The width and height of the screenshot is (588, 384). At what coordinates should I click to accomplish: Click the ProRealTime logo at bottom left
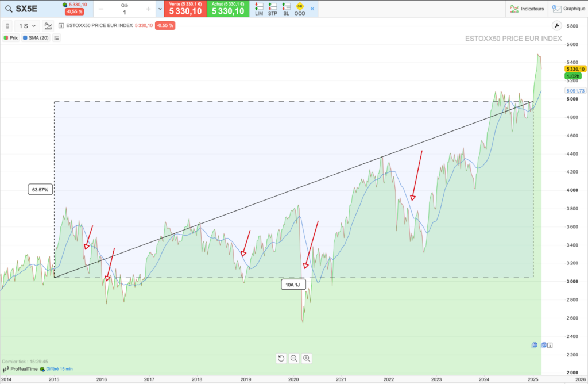click(20, 369)
